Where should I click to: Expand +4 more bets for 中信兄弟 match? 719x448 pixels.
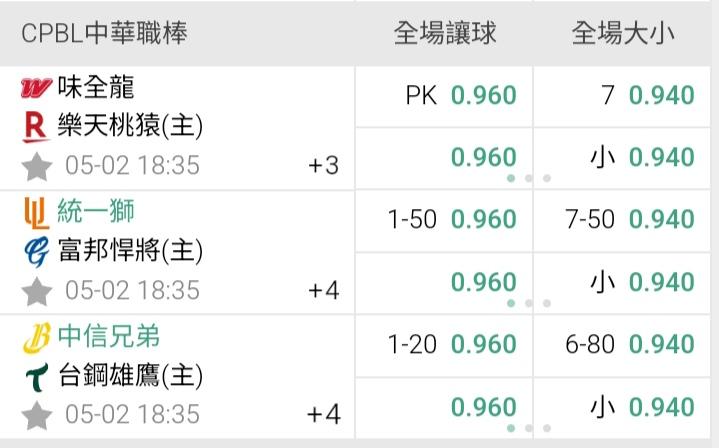[x=324, y=415]
